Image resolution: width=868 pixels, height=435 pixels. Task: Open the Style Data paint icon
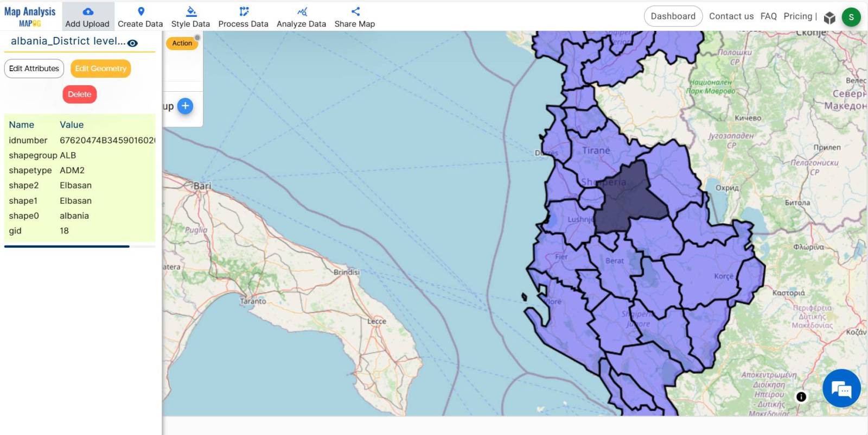click(x=190, y=11)
